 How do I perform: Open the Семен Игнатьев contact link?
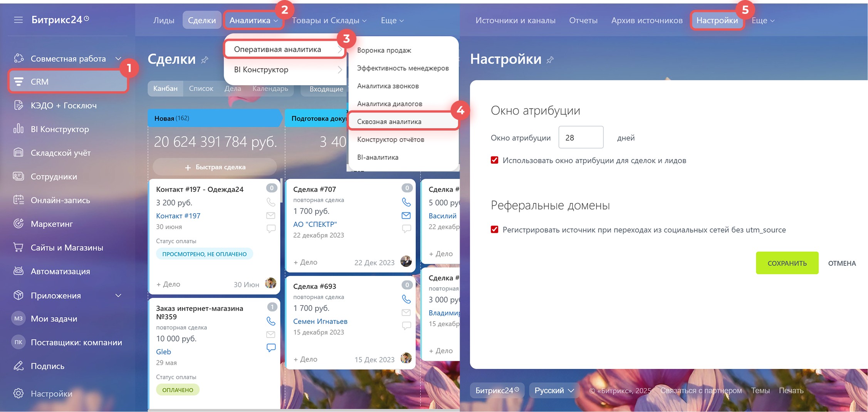coord(320,321)
